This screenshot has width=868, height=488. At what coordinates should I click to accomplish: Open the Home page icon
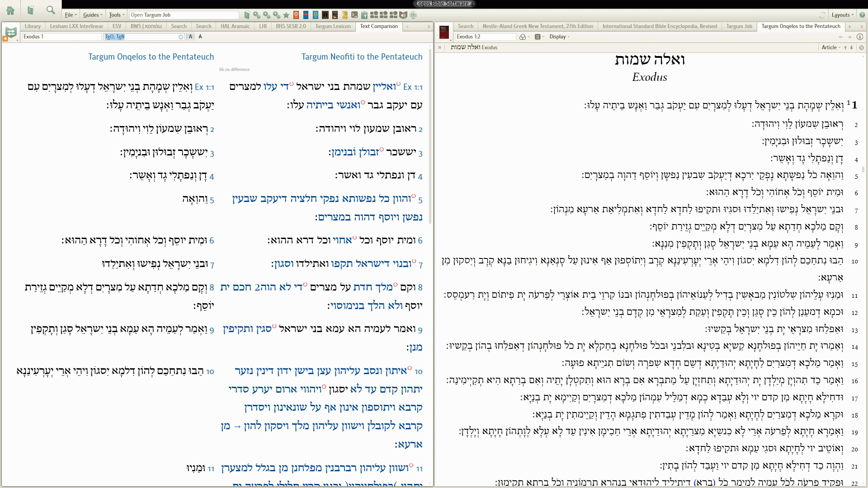[10, 10]
